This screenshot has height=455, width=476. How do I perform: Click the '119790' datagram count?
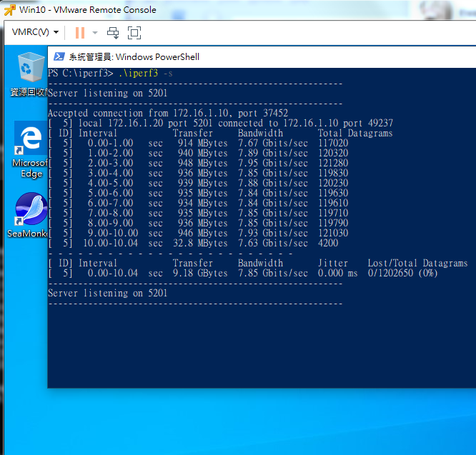(x=333, y=224)
